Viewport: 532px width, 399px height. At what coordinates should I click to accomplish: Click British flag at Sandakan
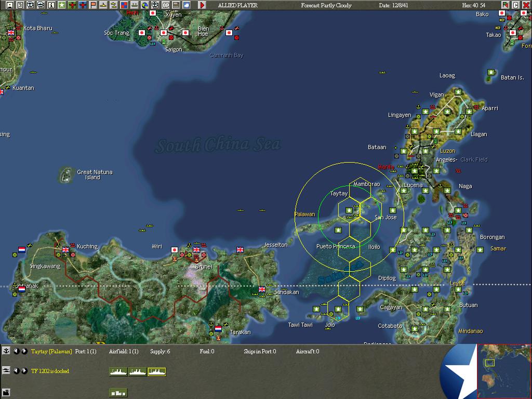(262, 289)
